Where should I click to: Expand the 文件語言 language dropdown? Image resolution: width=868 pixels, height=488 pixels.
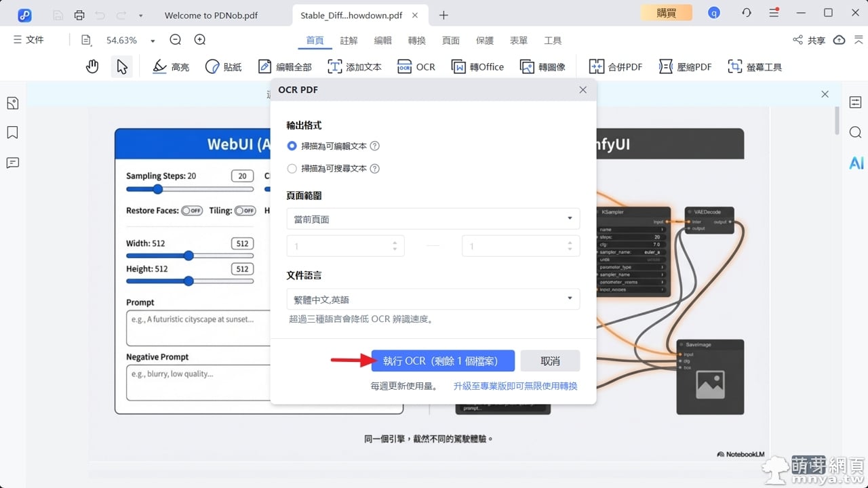433,299
